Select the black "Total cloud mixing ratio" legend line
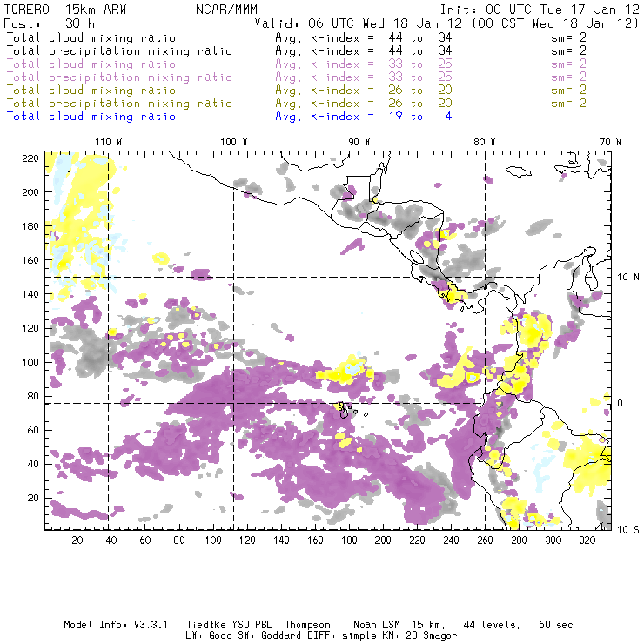644x644 pixels. (x=91, y=37)
